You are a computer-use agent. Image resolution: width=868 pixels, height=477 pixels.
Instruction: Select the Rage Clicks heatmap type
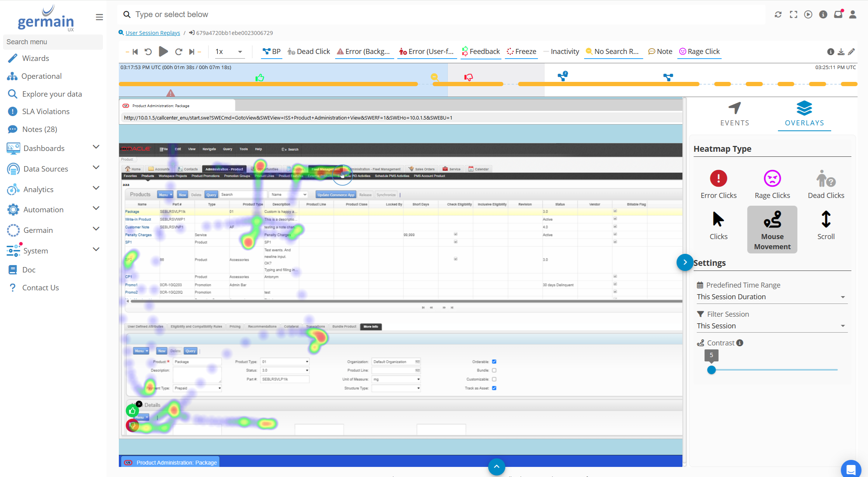click(x=772, y=184)
